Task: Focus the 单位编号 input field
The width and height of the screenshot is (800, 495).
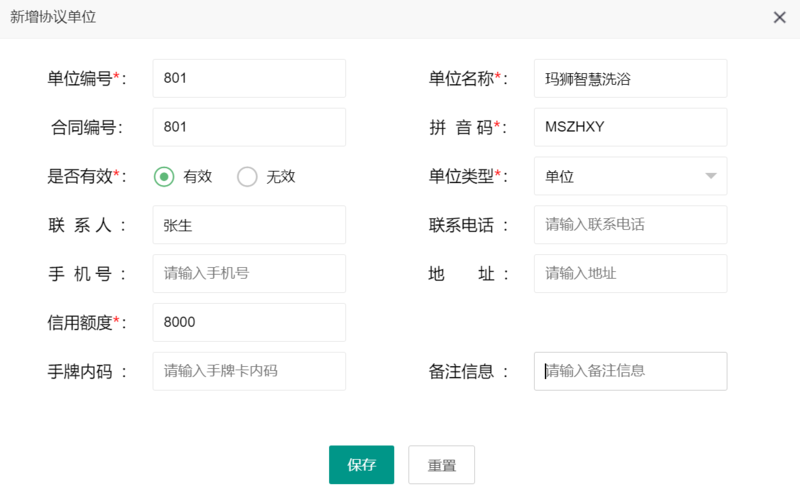Action: (x=249, y=78)
